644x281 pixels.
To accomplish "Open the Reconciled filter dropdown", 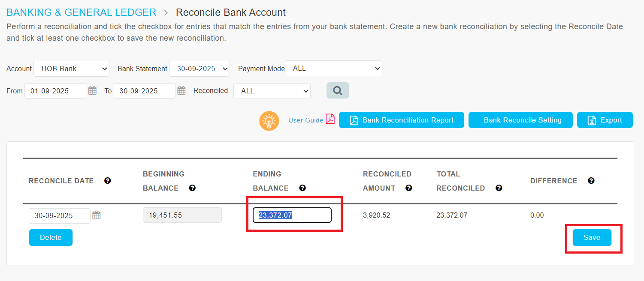I will point(272,91).
